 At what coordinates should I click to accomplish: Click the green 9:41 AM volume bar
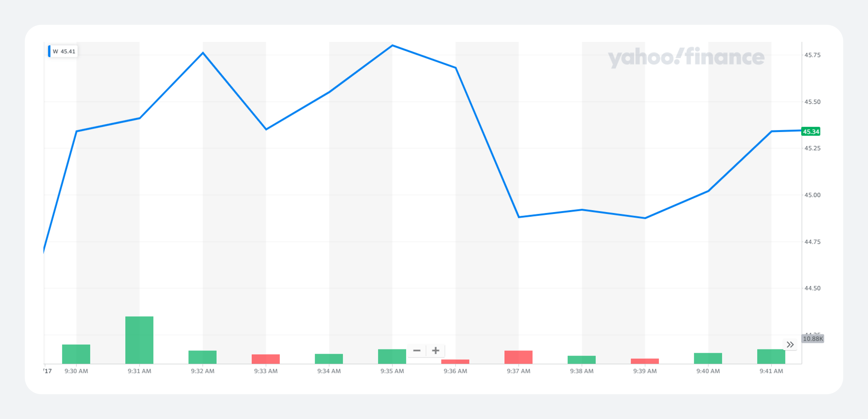tap(771, 356)
